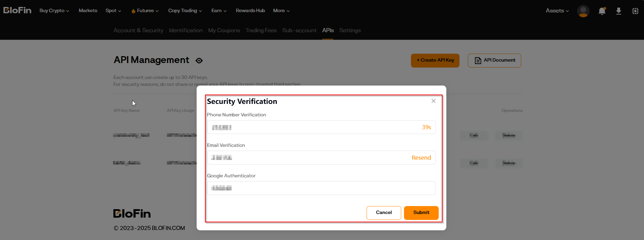
Task: Open Rewards Hub
Action: coord(250,11)
